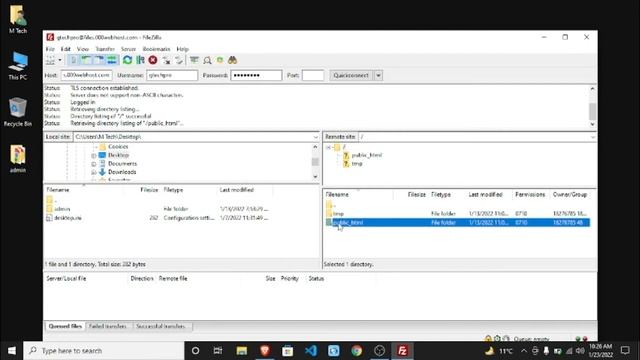Toggle synchronized browsing icon
The width and height of the screenshot is (640, 360).
[x=220, y=60]
